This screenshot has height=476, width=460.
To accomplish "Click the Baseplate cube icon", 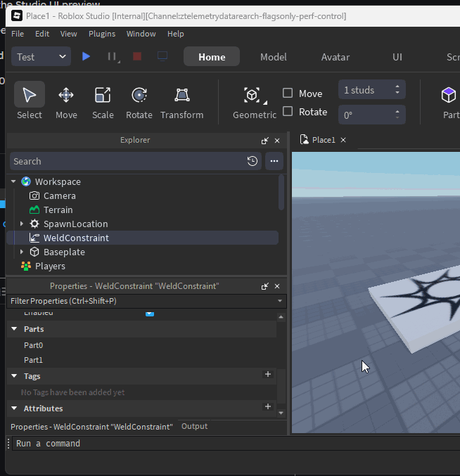I will [x=34, y=252].
